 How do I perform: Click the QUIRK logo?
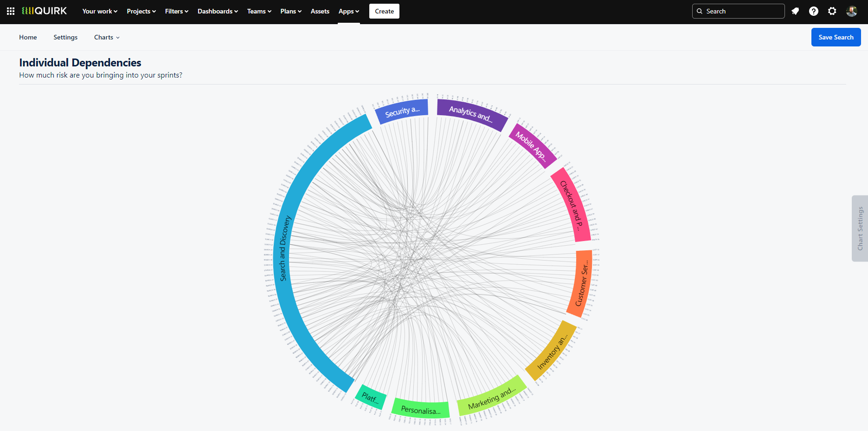(45, 11)
